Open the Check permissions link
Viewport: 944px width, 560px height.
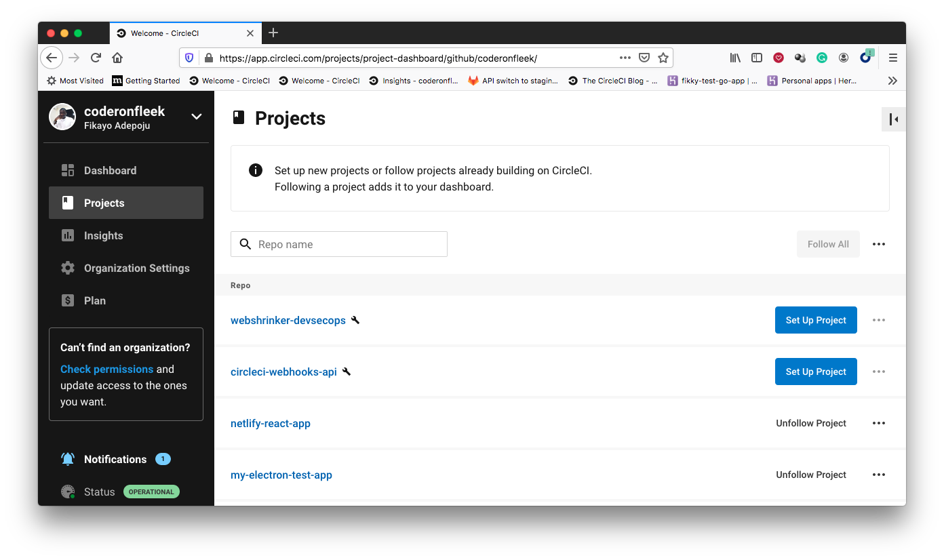coord(106,369)
